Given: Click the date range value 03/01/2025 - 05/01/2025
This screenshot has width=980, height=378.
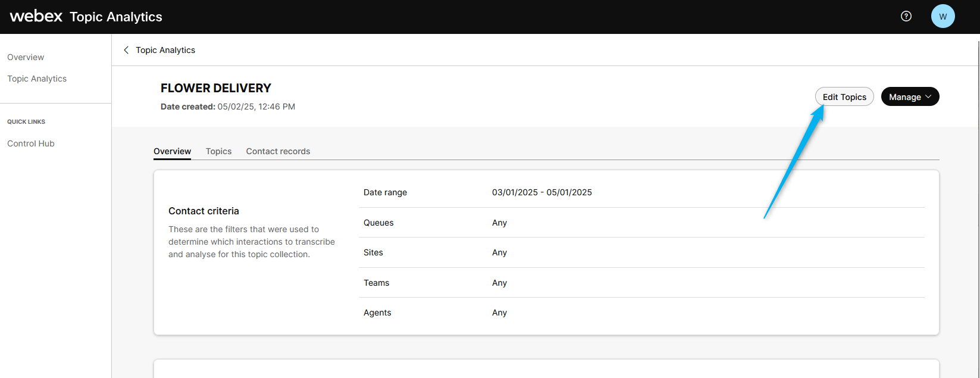Looking at the screenshot, I should click(541, 192).
